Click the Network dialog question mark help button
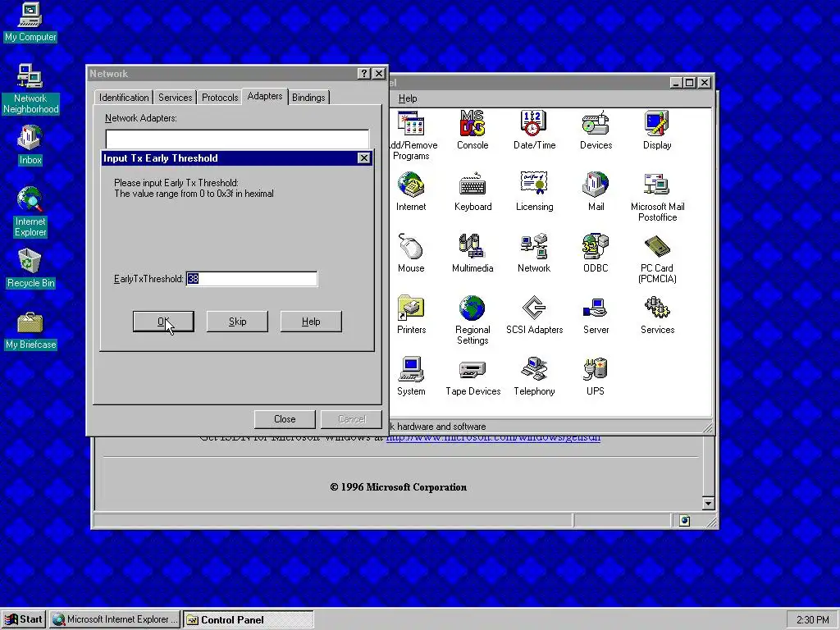The image size is (840, 630). (x=363, y=73)
